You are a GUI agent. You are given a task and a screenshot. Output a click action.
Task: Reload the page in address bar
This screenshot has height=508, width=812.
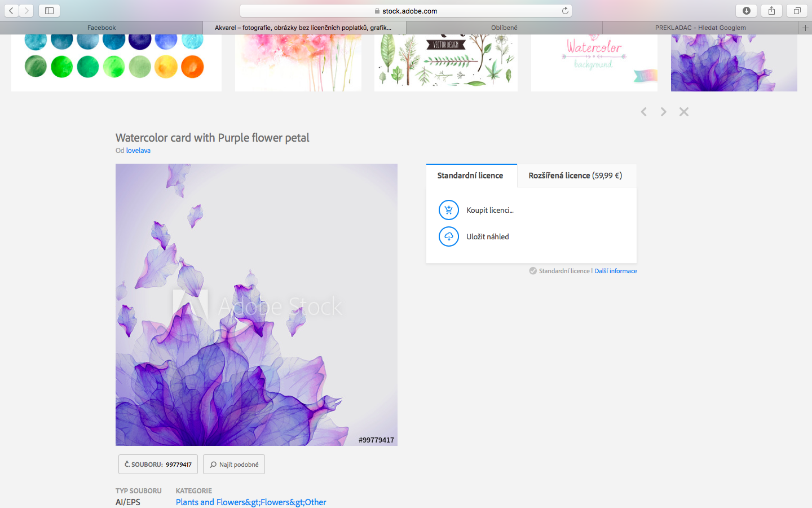[x=565, y=11]
